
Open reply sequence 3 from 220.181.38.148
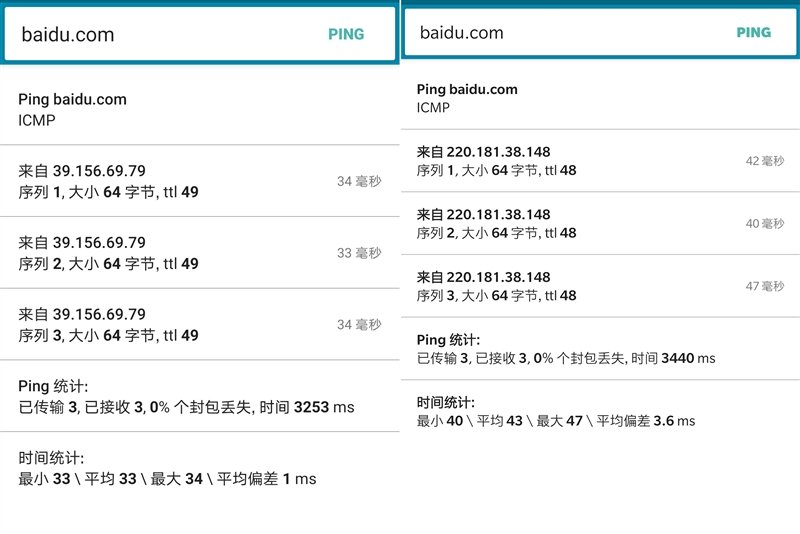(x=601, y=286)
